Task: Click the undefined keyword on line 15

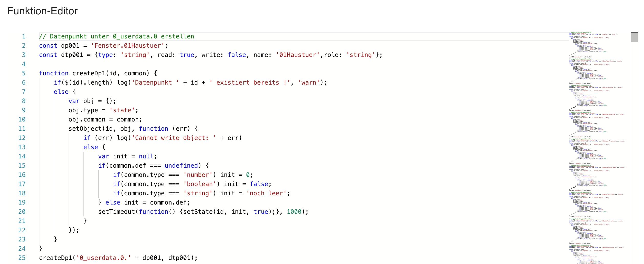Action: click(181, 166)
